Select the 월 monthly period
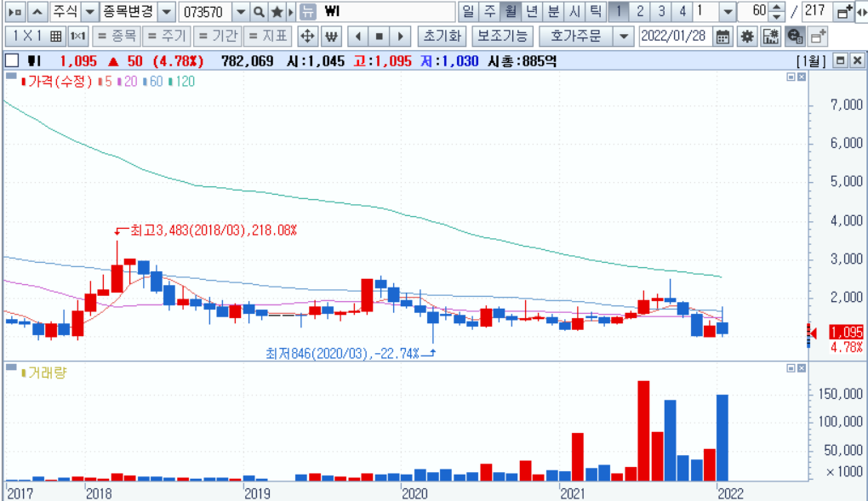This screenshot has width=868, height=501. (511, 12)
